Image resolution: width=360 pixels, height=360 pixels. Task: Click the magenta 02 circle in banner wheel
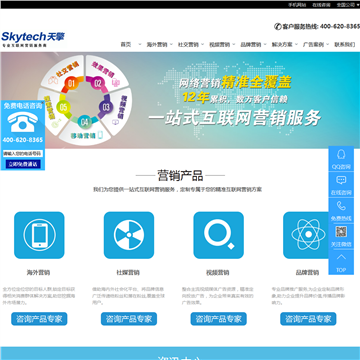point(97,83)
